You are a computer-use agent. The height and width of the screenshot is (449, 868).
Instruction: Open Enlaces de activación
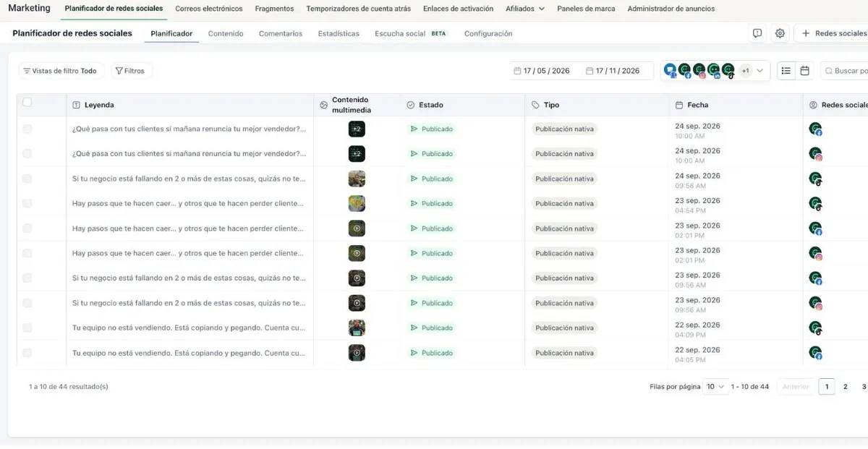(x=459, y=9)
